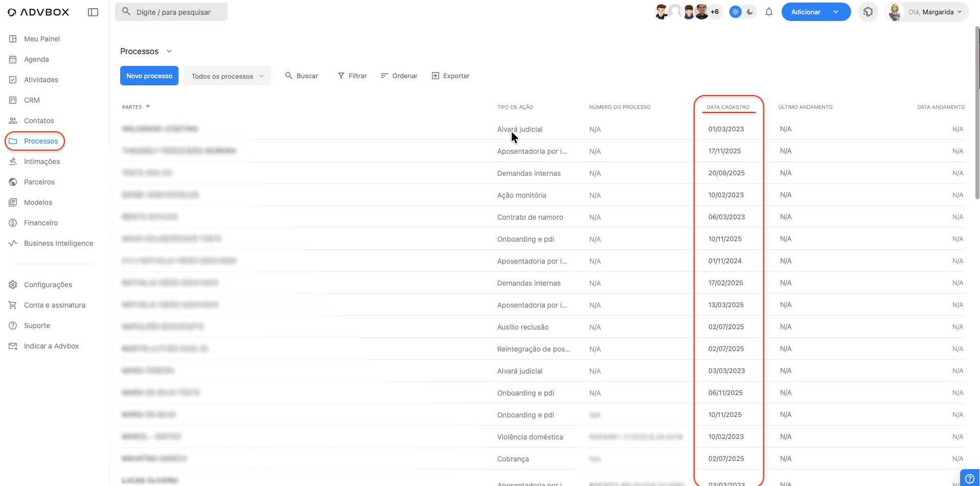Select light mode sun toggle

click(x=736, y=12)
